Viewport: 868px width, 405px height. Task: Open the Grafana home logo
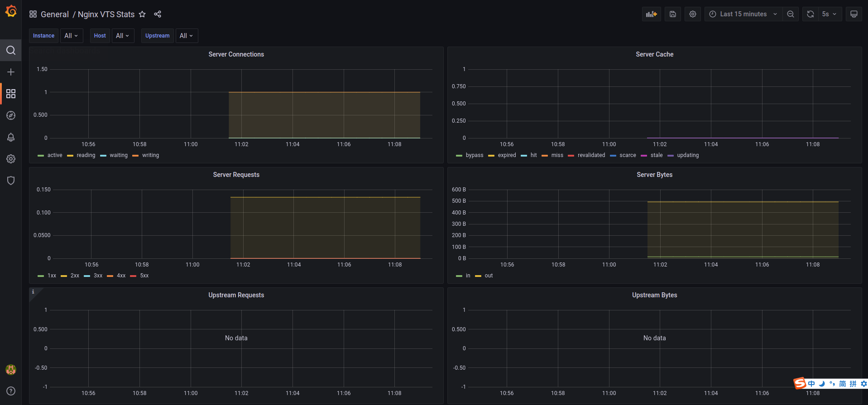[11, 11]
